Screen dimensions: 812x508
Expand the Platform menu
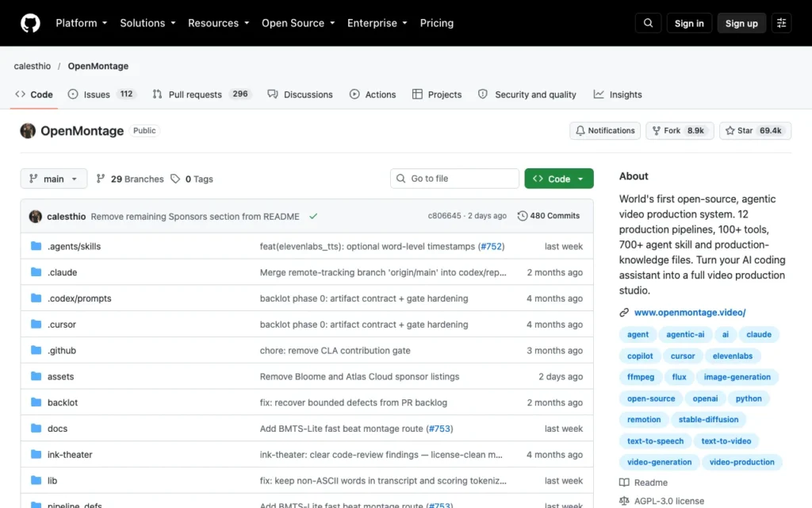point(82,23)
